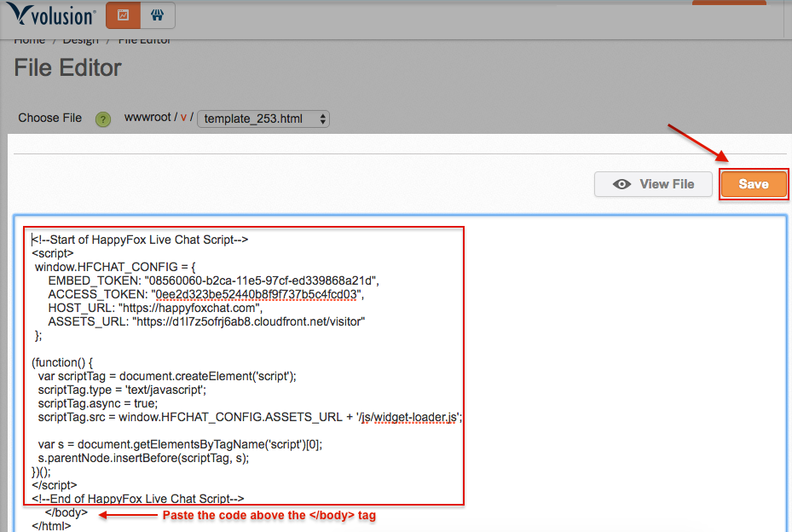Click the </html> tag line
This screenshot has height=532, width=792.
51,526
